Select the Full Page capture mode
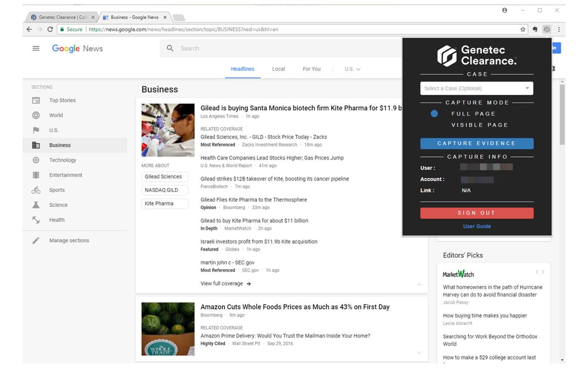This screenshot has height=368, width=588. tap(473, 114)
